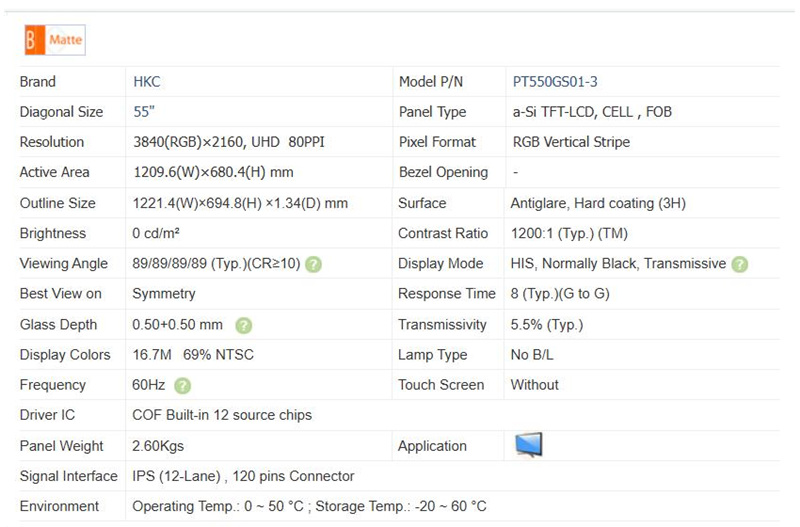Click the blue monitor Application icon
The width and height of the screenshot is (800, 527).
(528, 445)
